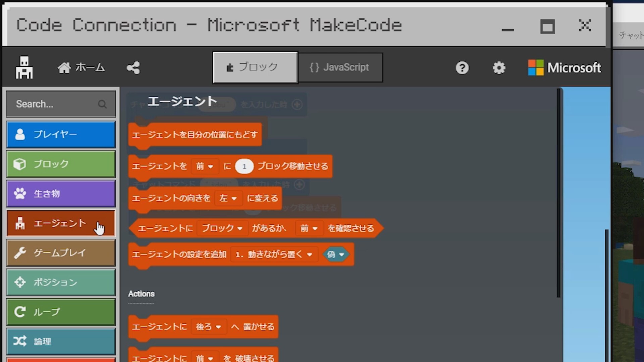Viewport: 644px width, 362px height.
Task: Click the number 1 value field
Action: click(244, 167)
